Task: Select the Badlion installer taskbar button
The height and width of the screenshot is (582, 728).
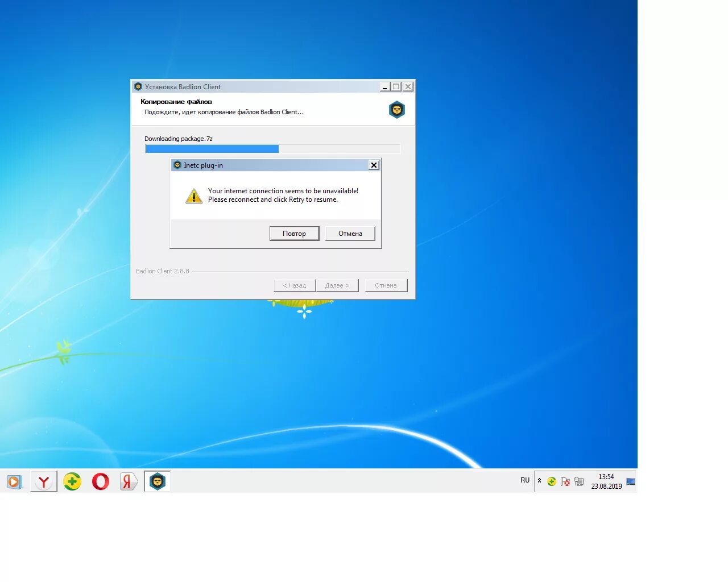Action: click(157, 482)
